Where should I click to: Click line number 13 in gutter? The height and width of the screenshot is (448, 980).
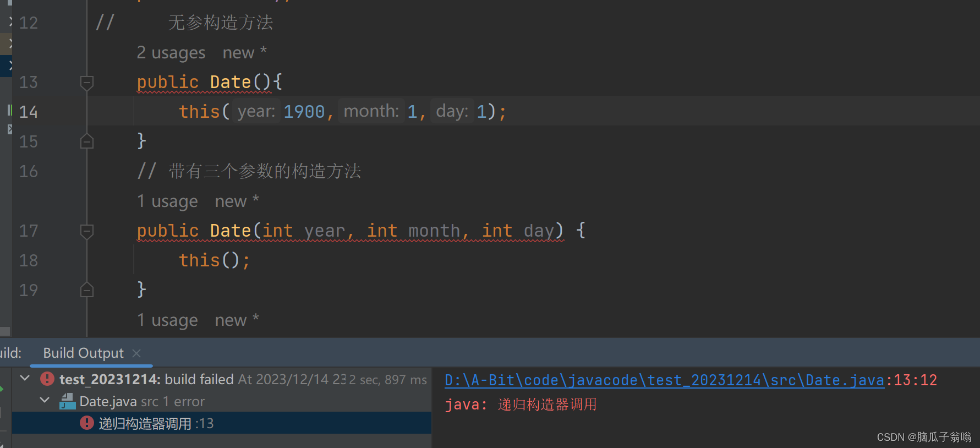(x=29, y=83)
